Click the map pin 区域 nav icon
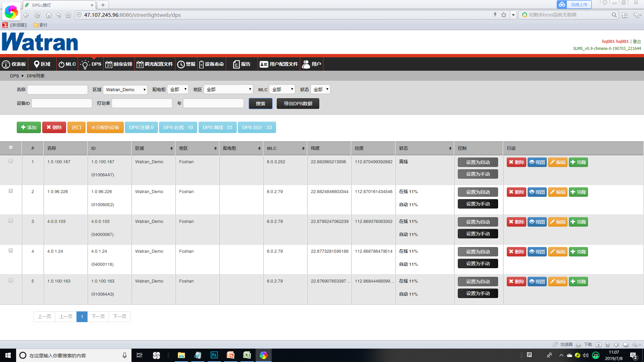 tap(37, 64)
